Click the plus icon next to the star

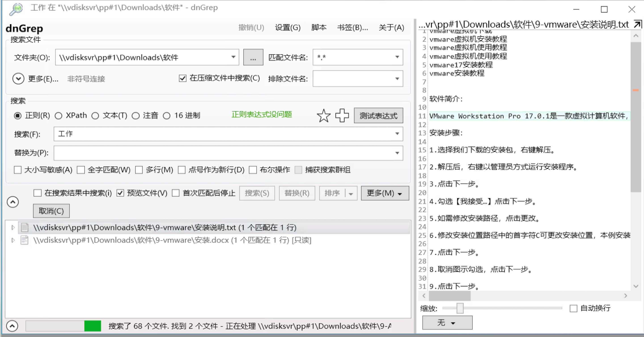point(342,115)
